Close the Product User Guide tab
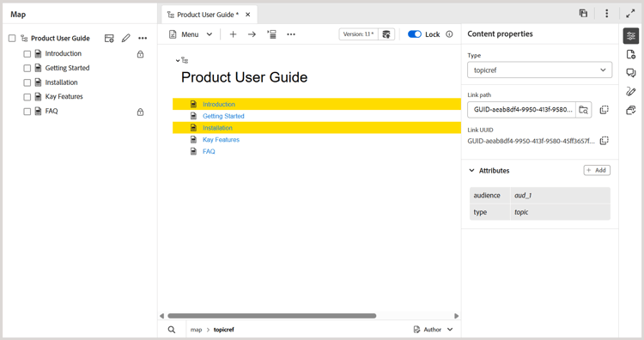This screenshot has width=644, height=340. (247, 15)
